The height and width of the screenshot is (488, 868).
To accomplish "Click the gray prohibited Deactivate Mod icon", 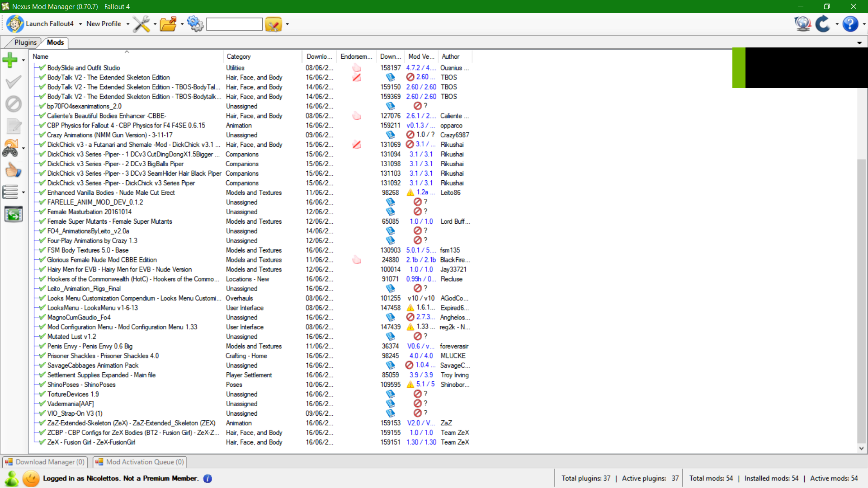I will point(14,104).
